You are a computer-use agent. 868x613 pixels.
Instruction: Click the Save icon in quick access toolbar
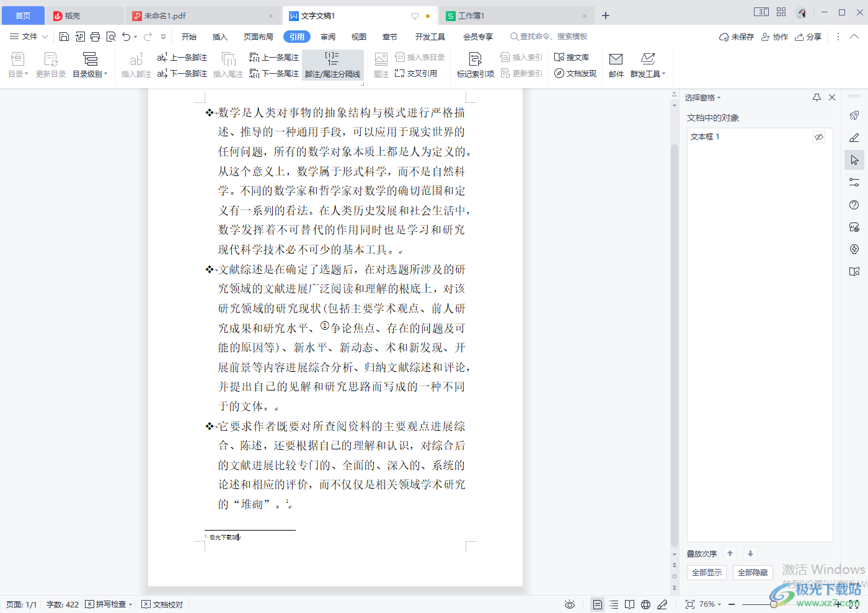(x=64, y=37)
